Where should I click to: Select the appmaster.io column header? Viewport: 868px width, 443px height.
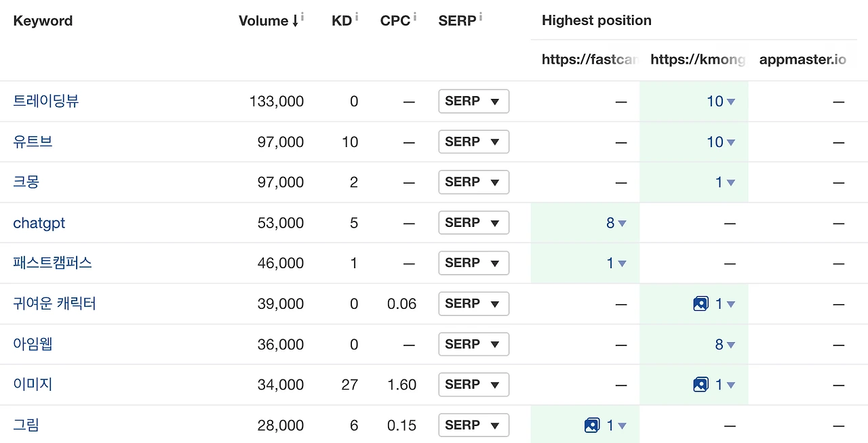pyautogui.click(x=802, y=60)
